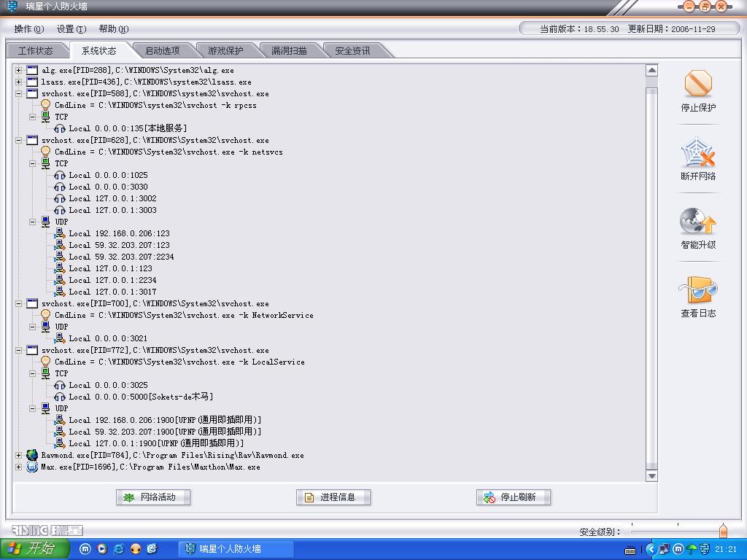
Task: Collapse svchost.exe PID=588 node
Action: pyautogui.click(x=18, y=94)
